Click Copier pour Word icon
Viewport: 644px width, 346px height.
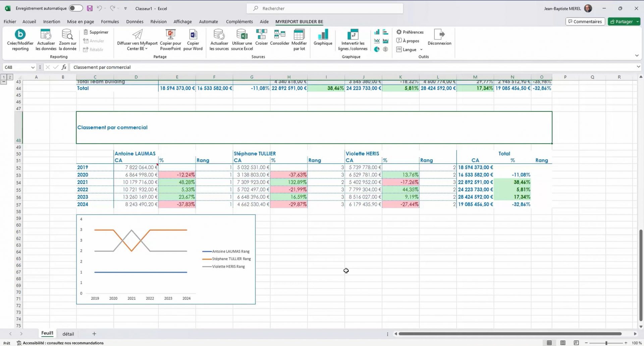tap(193, 35)
